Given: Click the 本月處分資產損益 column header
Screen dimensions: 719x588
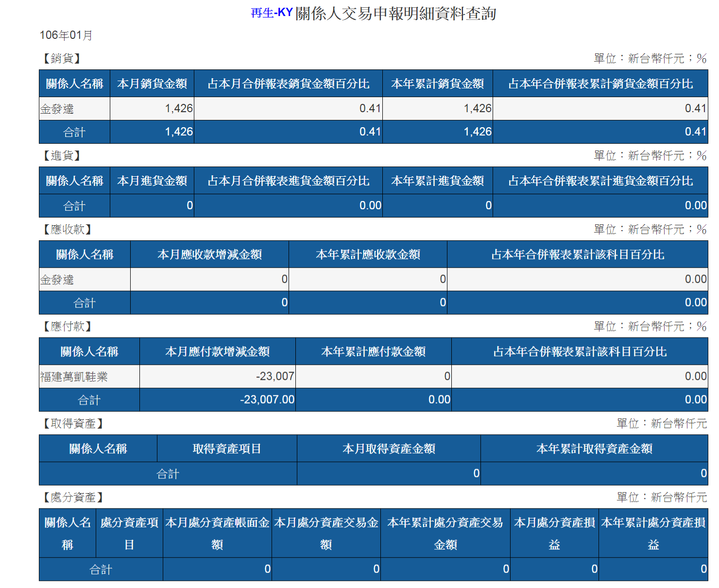Looking at the screenshot, I should click(554, 534).
